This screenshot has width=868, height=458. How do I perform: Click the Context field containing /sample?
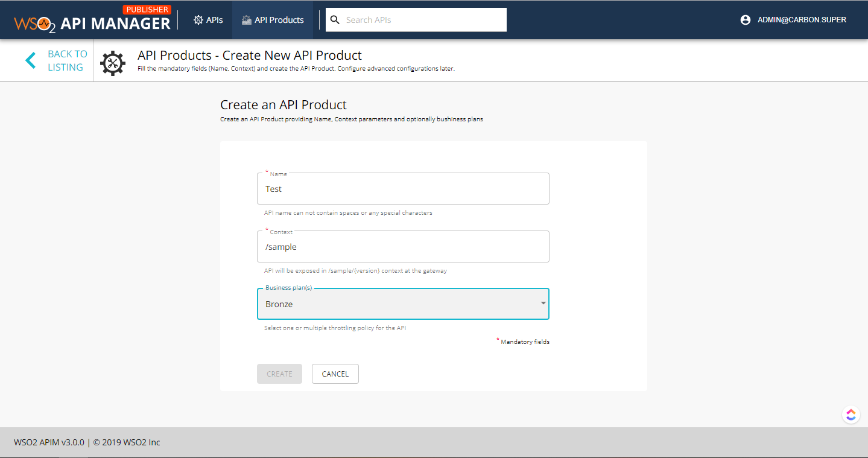(x=403, y=246)
